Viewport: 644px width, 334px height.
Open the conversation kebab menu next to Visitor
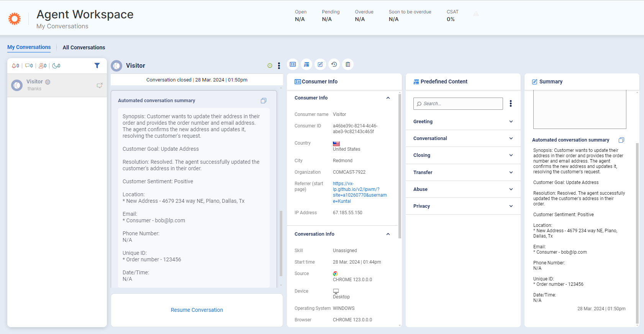point(279,66)
